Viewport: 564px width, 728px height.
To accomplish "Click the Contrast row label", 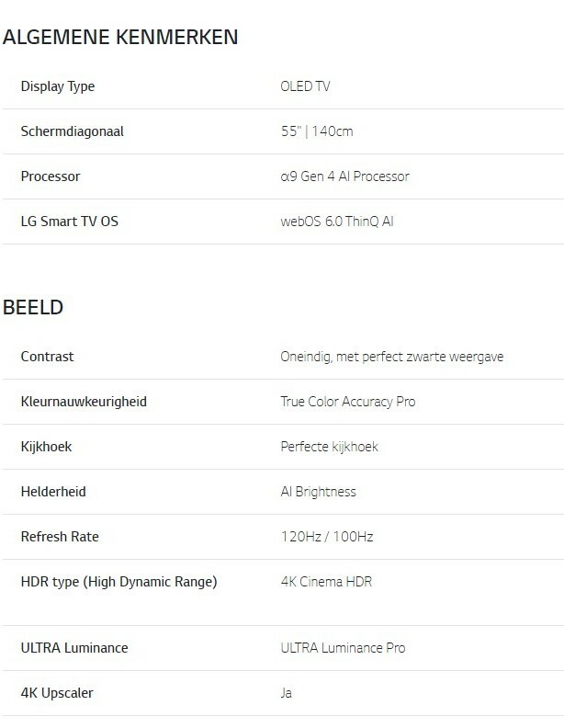I will point(47,356).
